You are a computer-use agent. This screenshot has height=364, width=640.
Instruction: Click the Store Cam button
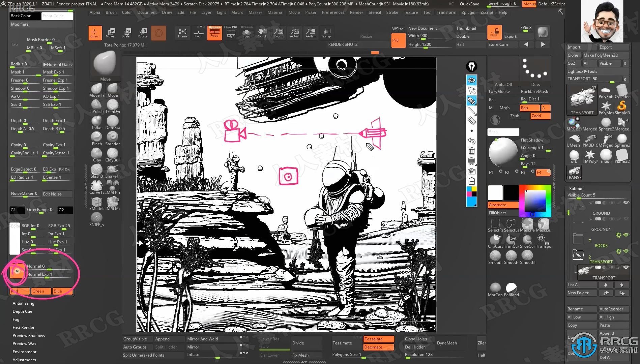click(502, 44)
